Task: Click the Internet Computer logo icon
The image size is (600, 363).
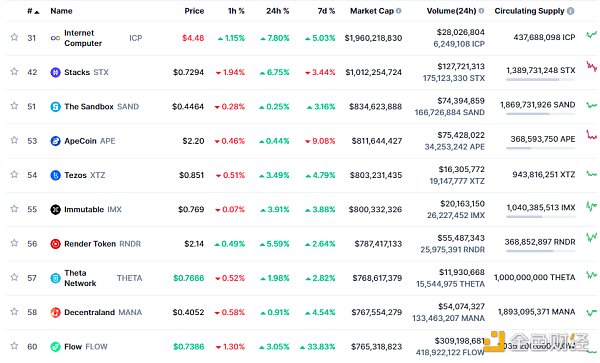Action: (55, 38)
